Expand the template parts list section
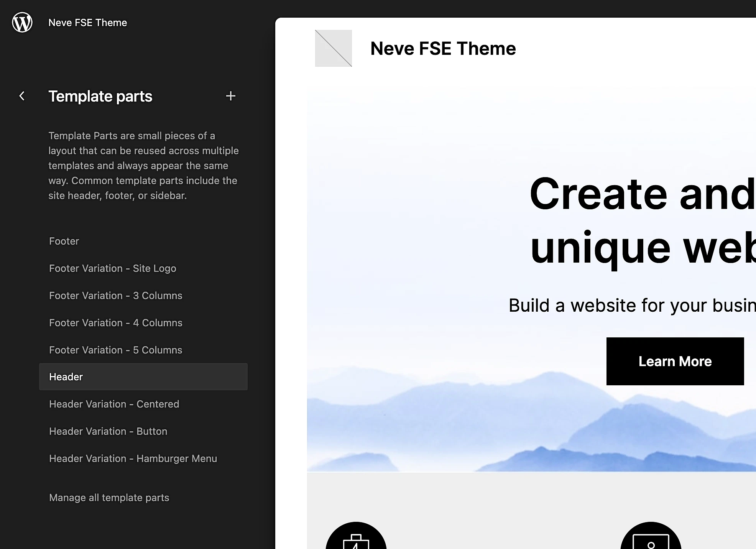This screenshot has width=756, height=549. point(231,96)
